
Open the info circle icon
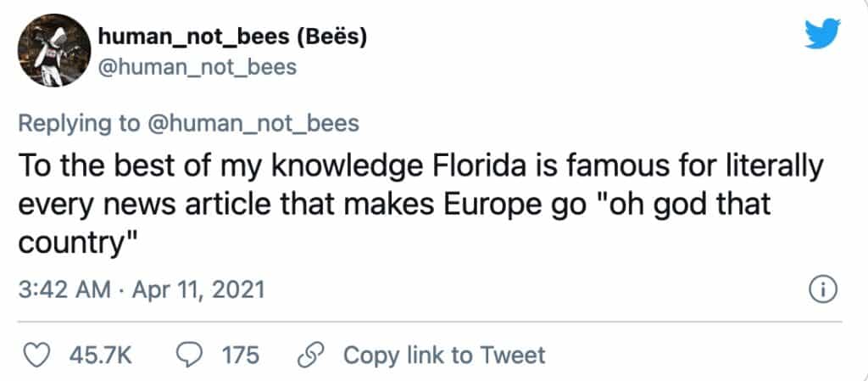(824, 291)
